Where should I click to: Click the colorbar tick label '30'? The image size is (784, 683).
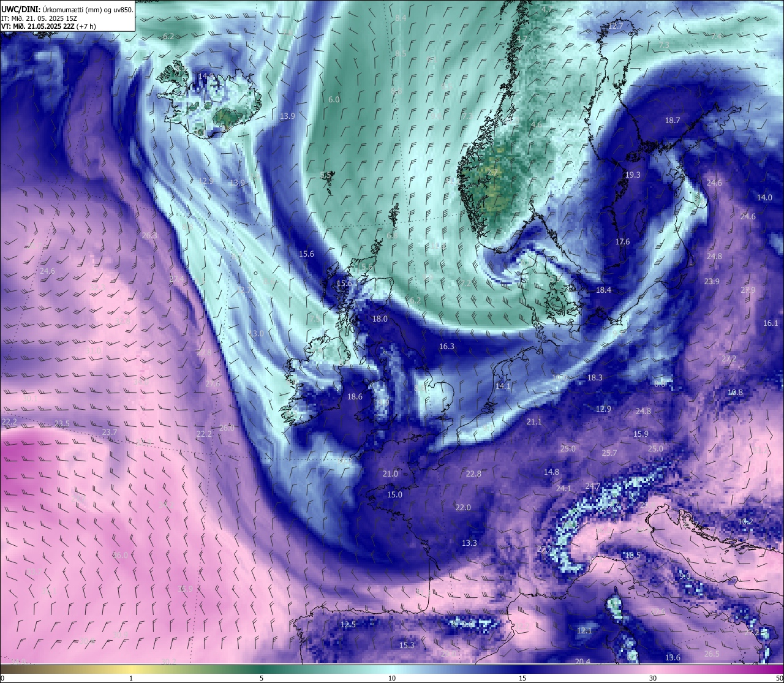[x=653, y=678]
